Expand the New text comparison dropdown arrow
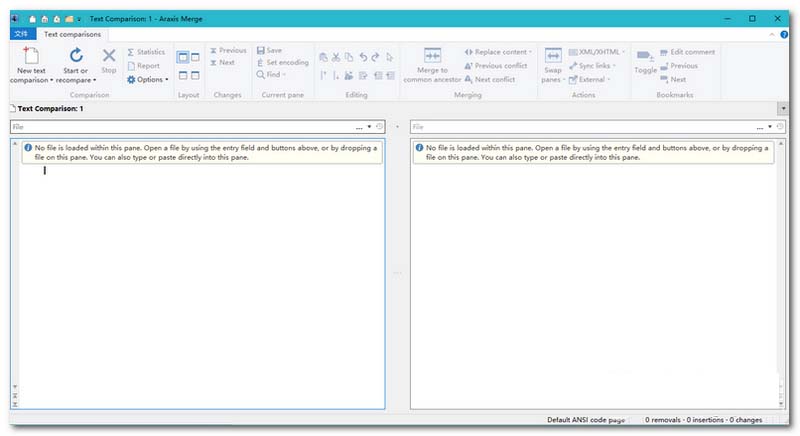 point(52,81)
